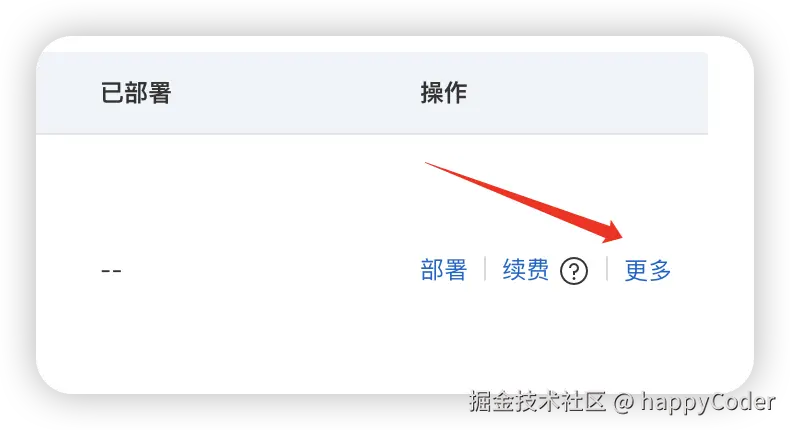Start deployment using the 部署 action
Image resolution: width=790 pixels, height=430 pixels.
pyautogui.click(x=444, y=270)
